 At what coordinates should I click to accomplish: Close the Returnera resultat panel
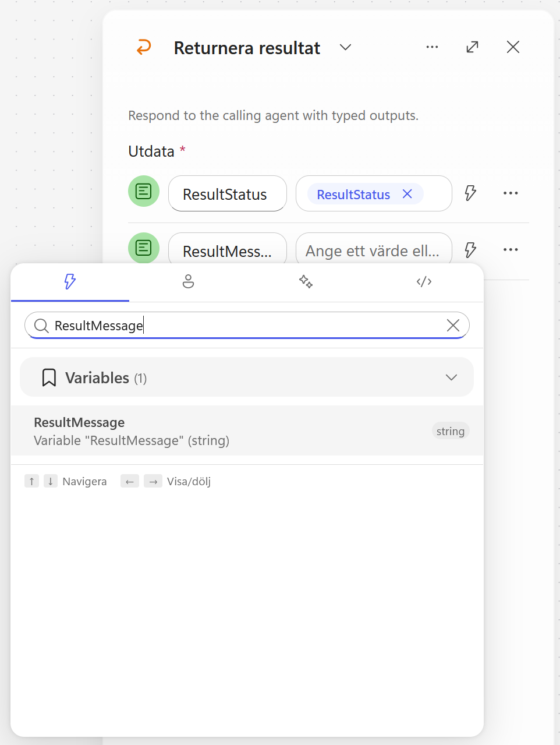coord(513,47)
